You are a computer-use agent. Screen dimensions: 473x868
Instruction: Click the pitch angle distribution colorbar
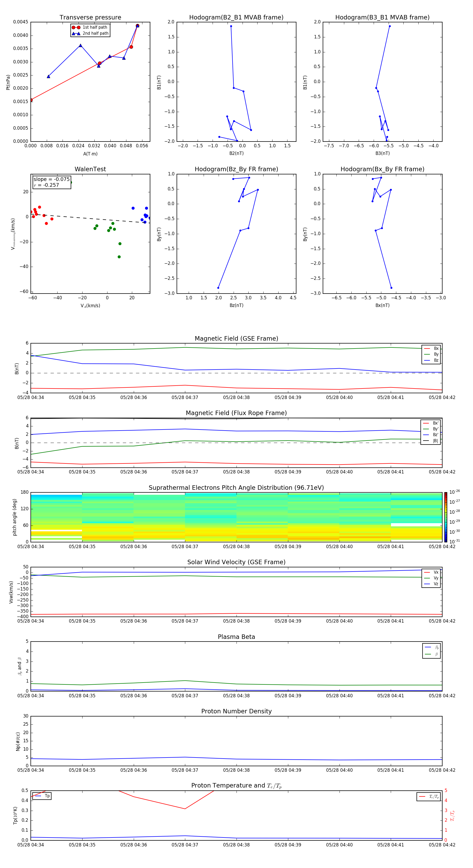point(445,517)
